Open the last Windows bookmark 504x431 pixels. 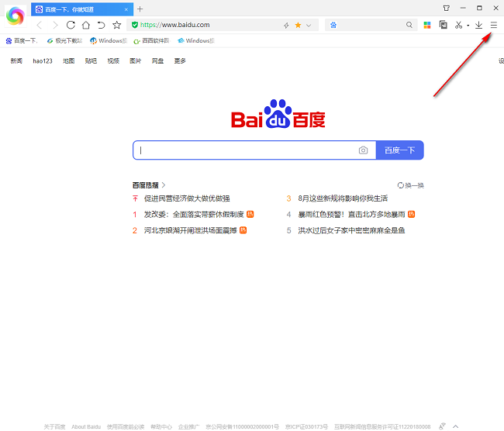pyautogui.click(x=195, y=41)
